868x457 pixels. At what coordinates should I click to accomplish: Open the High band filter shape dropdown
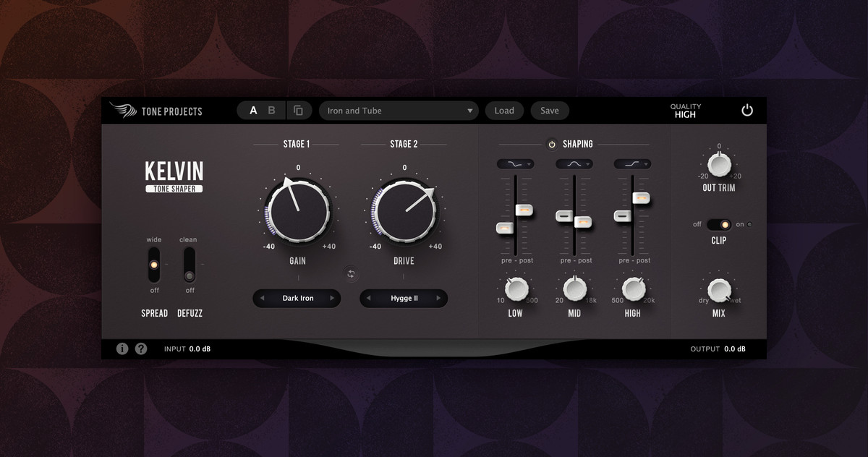632,164
